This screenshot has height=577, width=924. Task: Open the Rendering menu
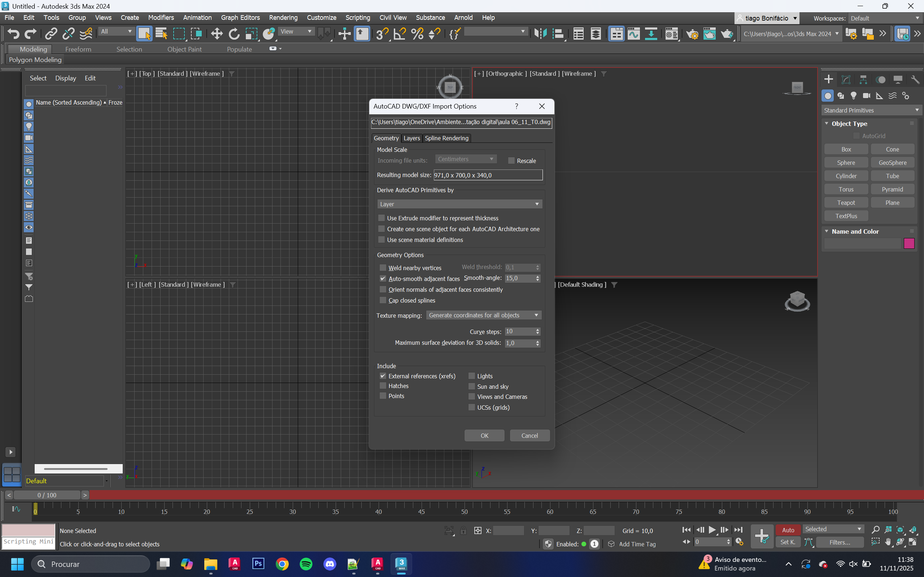point(283,18)
